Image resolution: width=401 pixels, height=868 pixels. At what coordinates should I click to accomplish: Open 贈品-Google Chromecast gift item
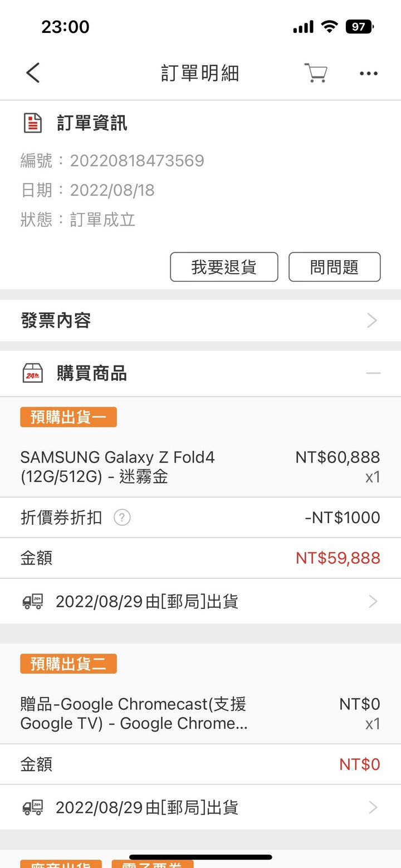coord(134,714)
